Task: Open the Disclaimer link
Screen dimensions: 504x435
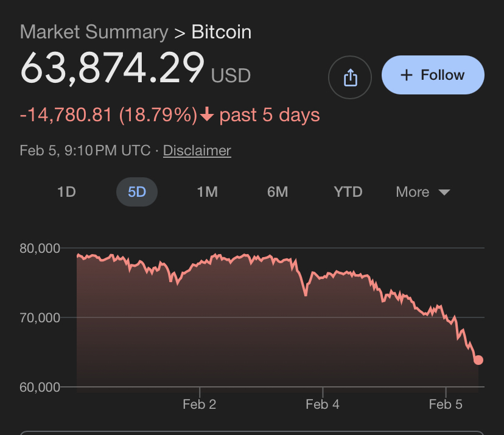Action: click(x=197, y=150)
